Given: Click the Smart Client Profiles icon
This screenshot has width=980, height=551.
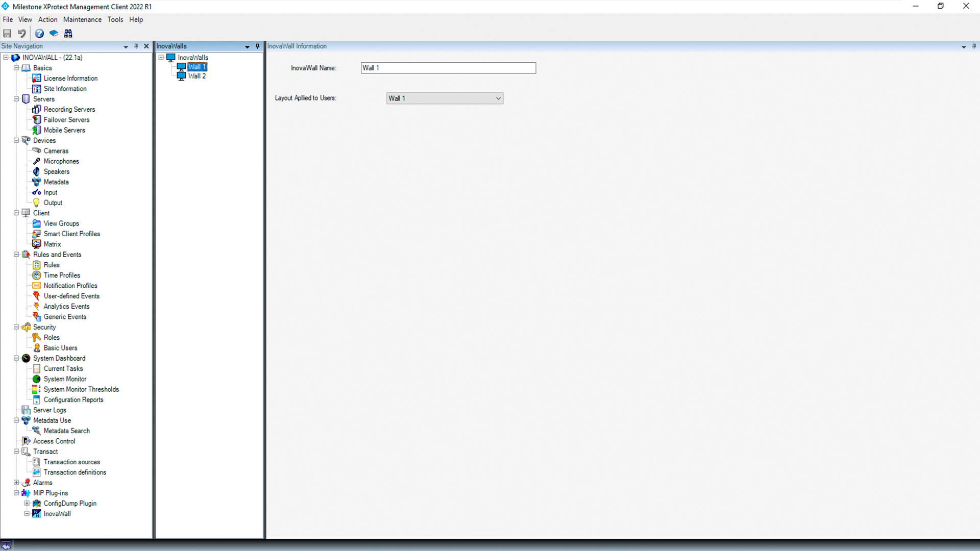Looking at the screenshot, I should coord(37,234).
